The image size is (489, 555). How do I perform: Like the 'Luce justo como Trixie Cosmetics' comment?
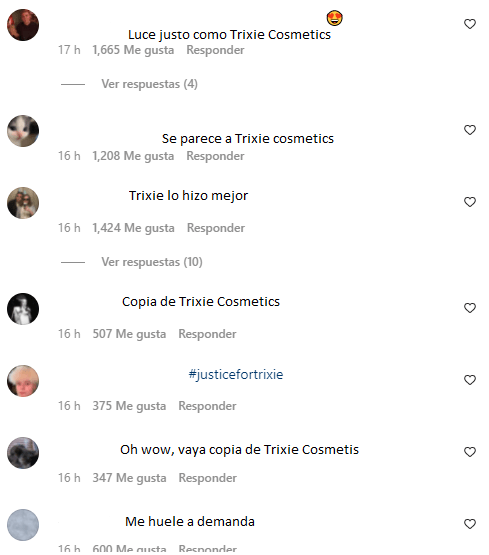[x=470, y=24]
